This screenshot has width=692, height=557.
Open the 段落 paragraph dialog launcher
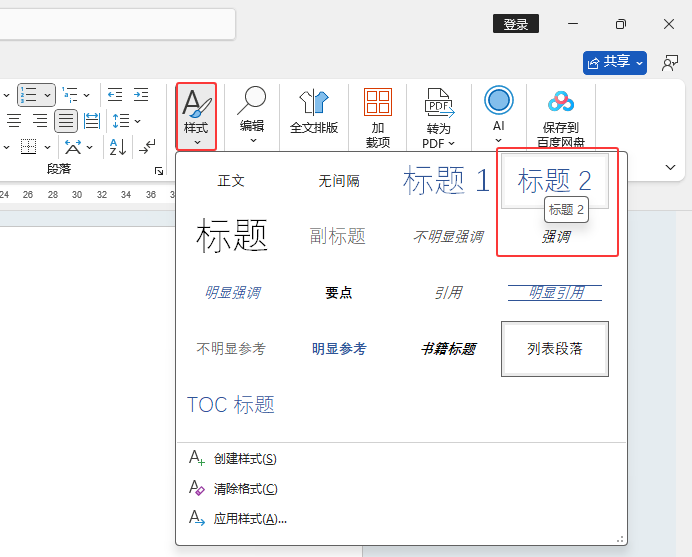(x=159, y=171)
